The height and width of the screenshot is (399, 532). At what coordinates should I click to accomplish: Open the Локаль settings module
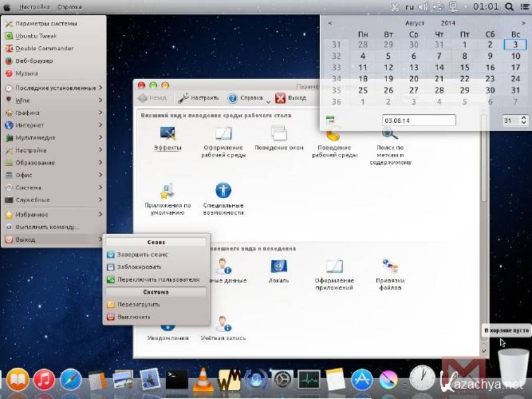tap(278, 267)
